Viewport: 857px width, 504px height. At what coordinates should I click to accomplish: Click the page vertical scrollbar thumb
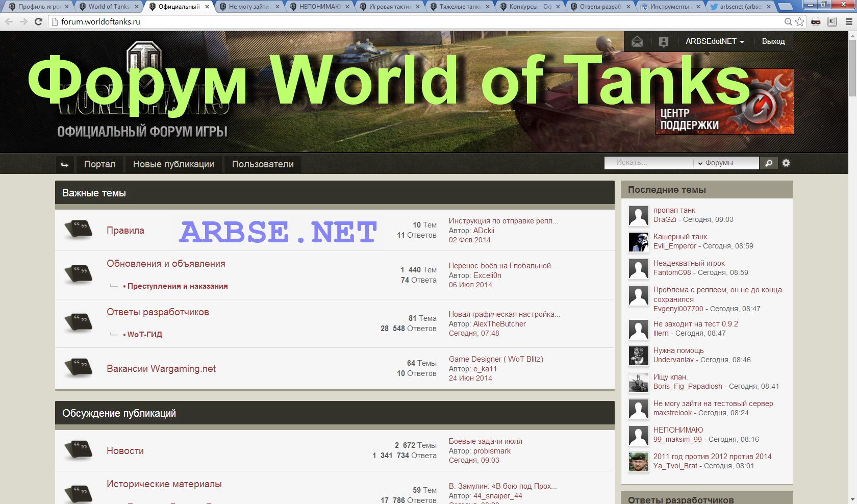tap(852, 67)
